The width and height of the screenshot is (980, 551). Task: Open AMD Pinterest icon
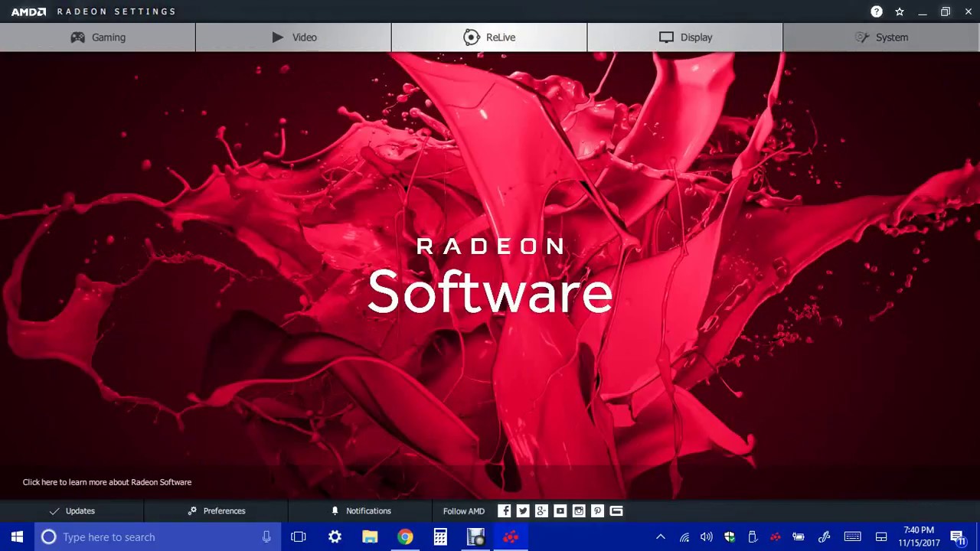pos(597,510)
